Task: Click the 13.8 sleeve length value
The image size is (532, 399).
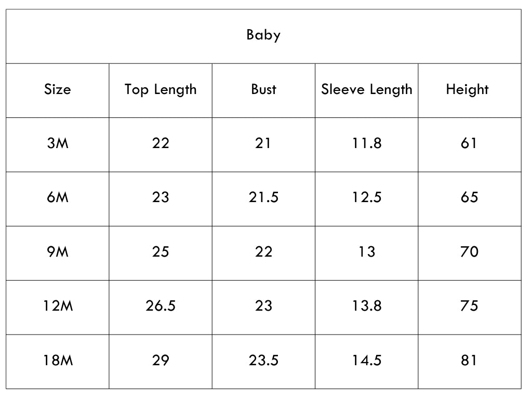Action: 367,305
